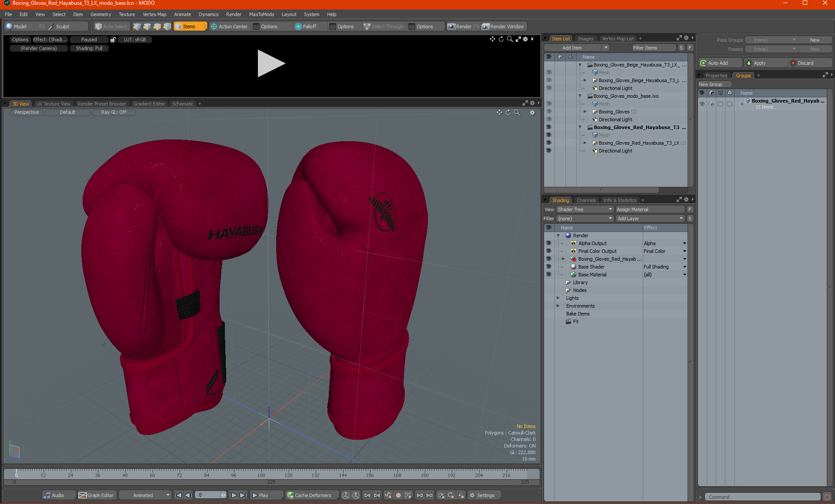The width and height of the screenshot is (835, 504).
Task: Click the Auto Add button
Action: coord(720,63)
